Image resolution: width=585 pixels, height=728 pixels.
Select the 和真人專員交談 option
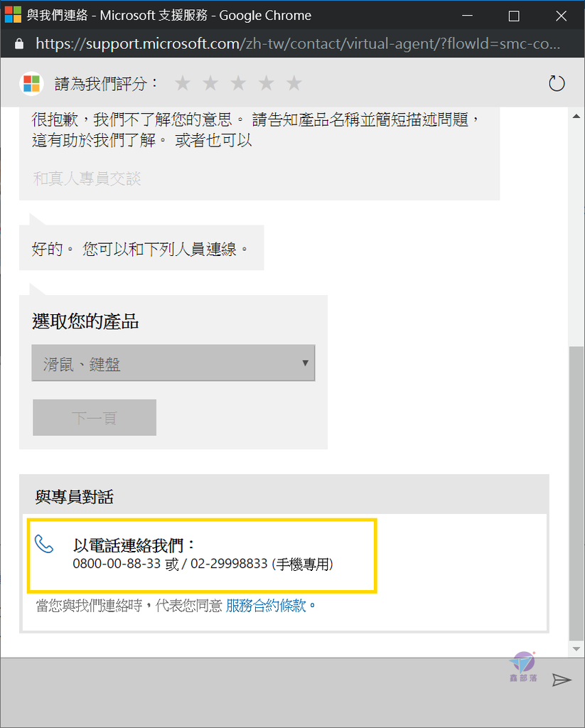[87, 178]
